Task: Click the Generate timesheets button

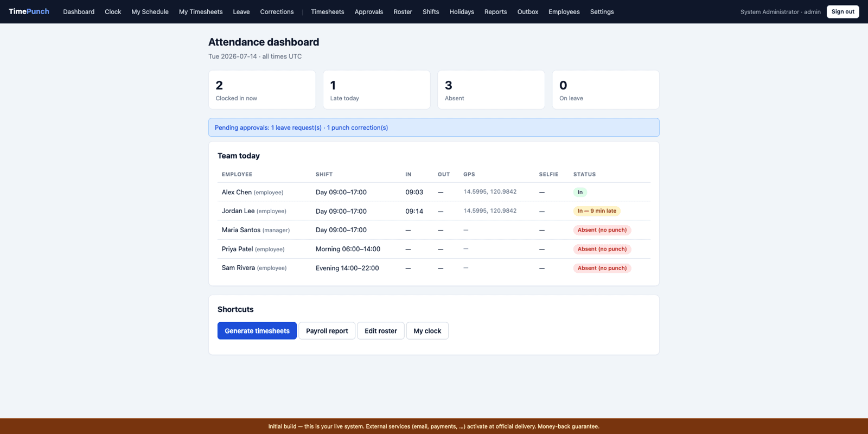Action: click(257, 331)
